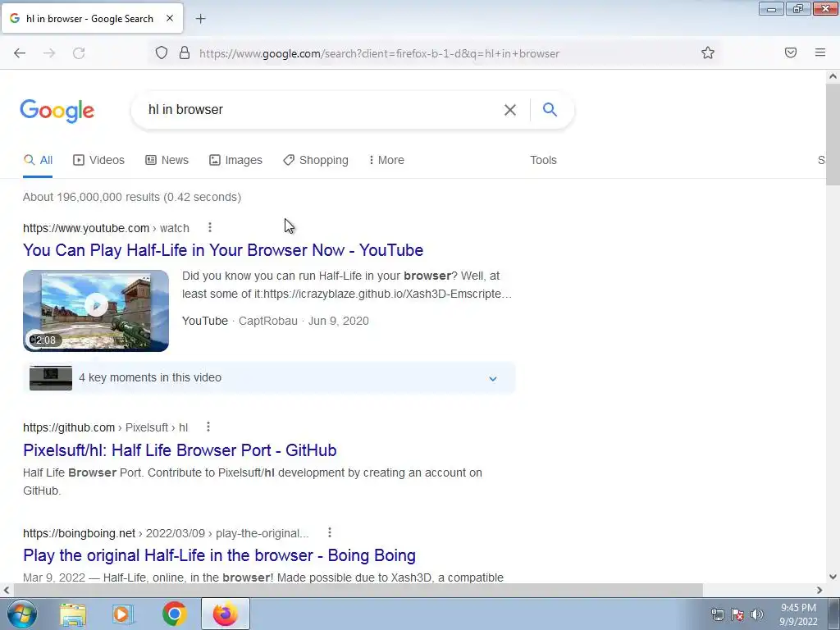
Task: Switch to Videos tab
Action: pos(99,160)
